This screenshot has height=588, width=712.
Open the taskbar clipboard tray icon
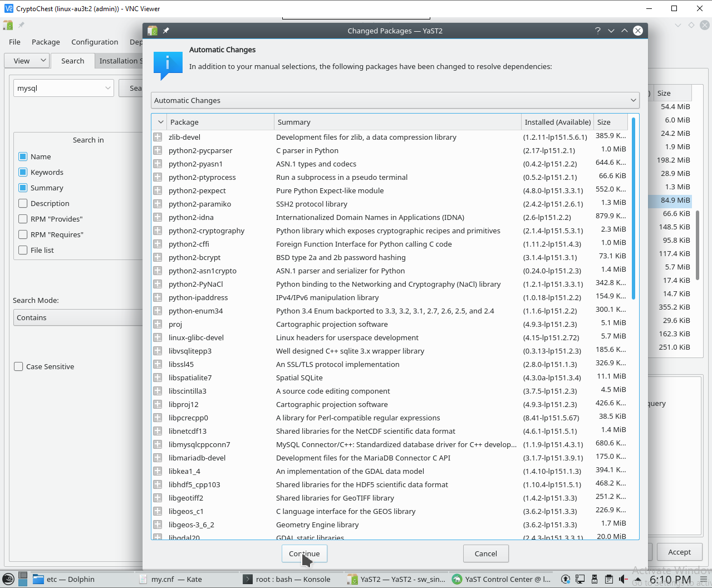608,579
